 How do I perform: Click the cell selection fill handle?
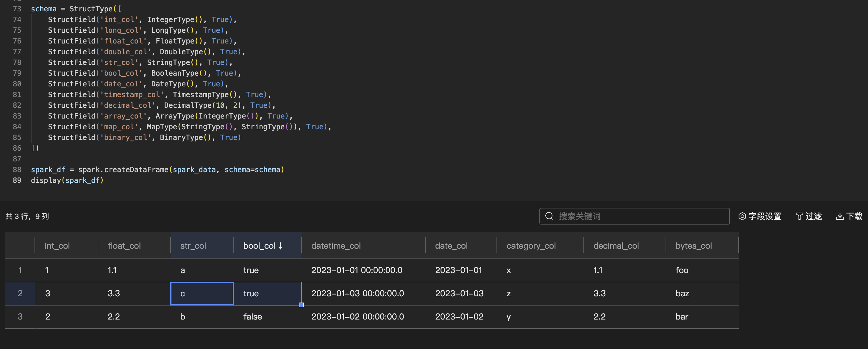[x=301, y=305]
